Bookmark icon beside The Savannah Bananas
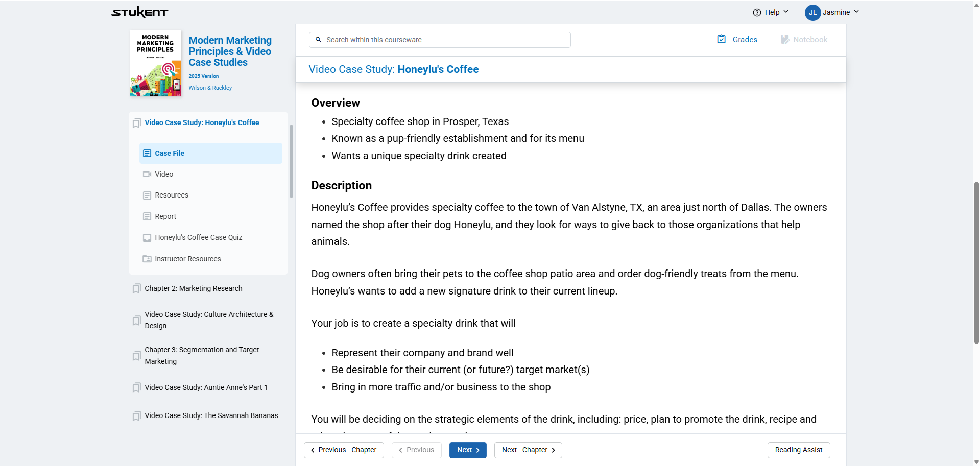The image size is (980, 466). pyautogui.click(x=136, y=416)
